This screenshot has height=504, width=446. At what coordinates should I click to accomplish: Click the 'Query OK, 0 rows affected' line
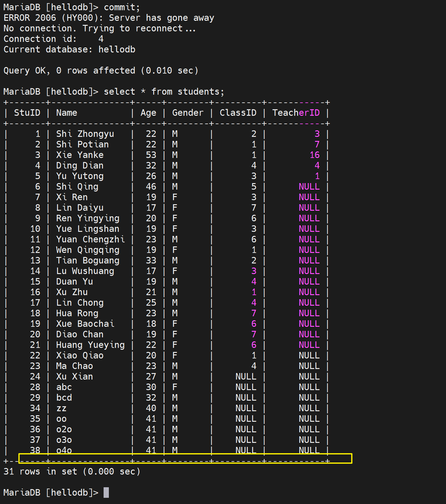pos(101,70)
